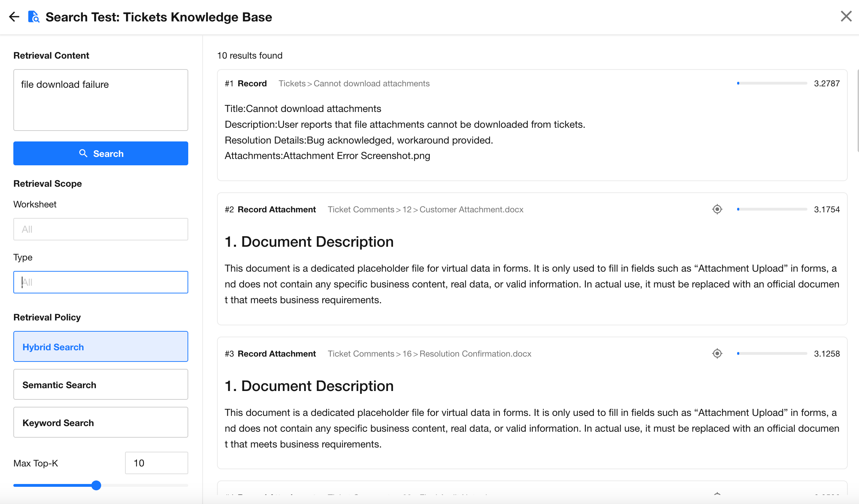Click the 'Document Description' heading in result #3
This screenshot has height=504, width=859.
(x=309, y=386)
